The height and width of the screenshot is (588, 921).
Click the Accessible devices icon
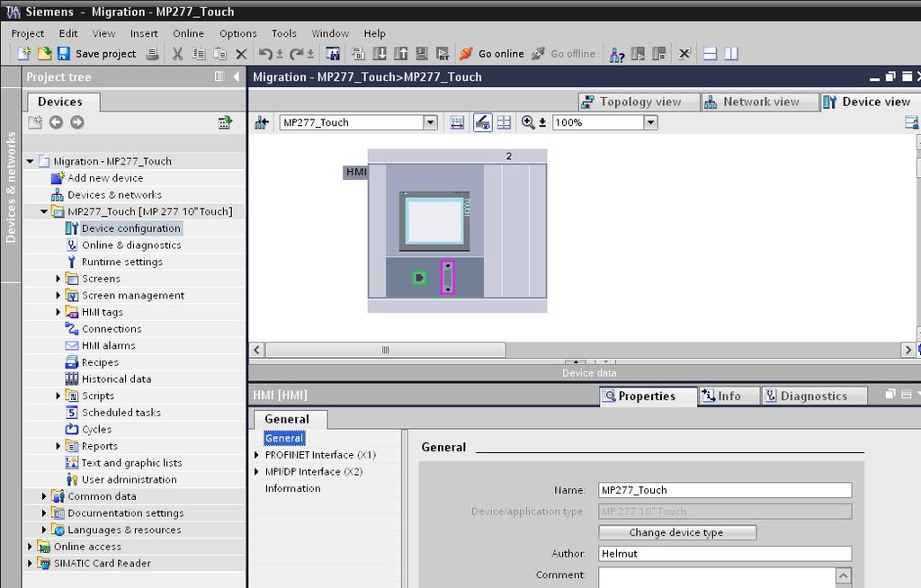[616, 54]
